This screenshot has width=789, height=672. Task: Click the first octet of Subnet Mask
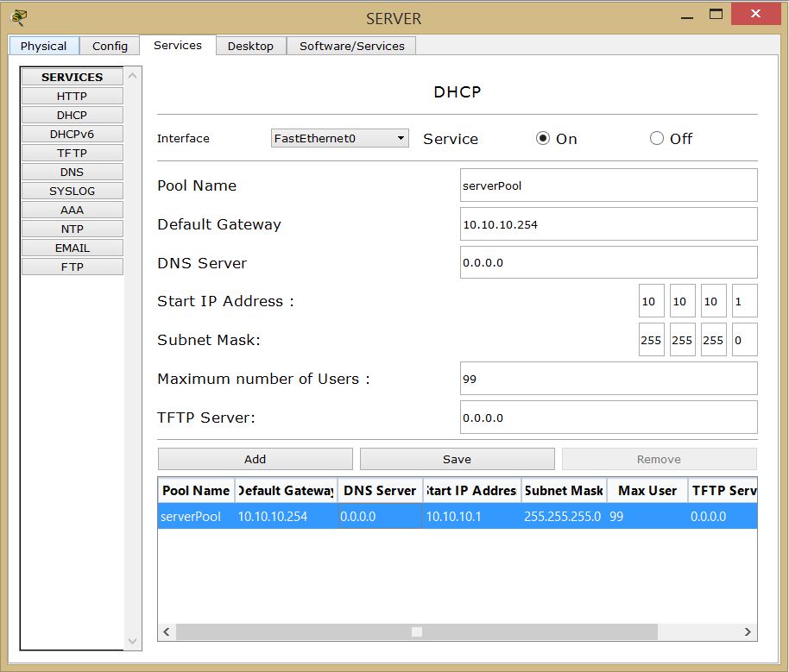[x=651, y=340]
